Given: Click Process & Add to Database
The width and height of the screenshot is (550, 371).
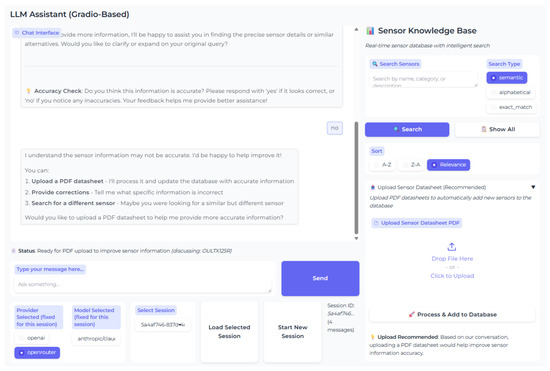Looking at the screenshot, I should click(452, 315).
